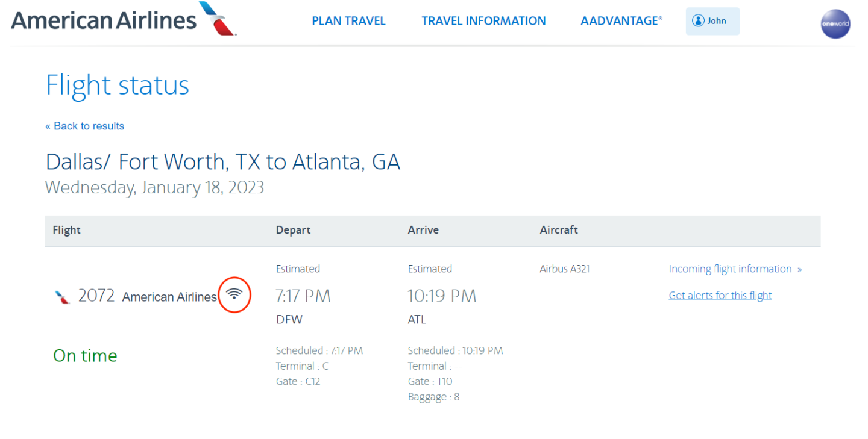This screenshot has width=868, height=439.
Task: Click the flight number 2072
Action: click(x=96, y=296)
